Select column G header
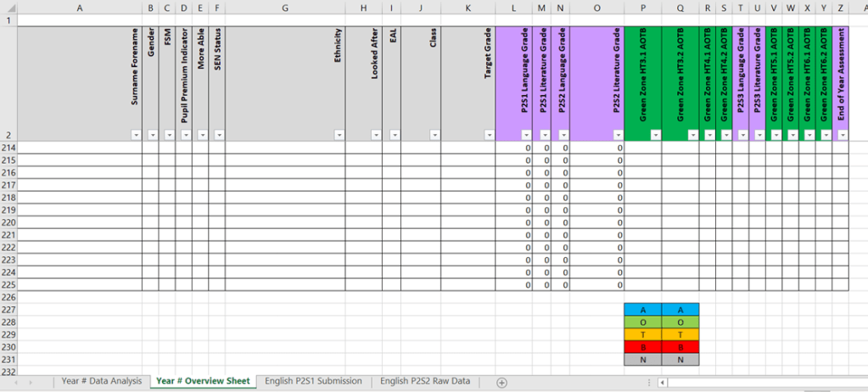This screenshot has height=392, width=868. (284, 8)
